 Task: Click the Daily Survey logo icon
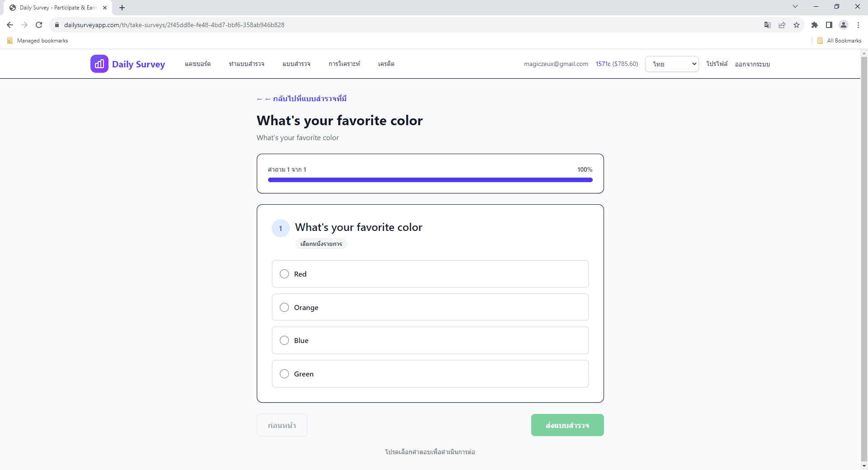(99, 64)
